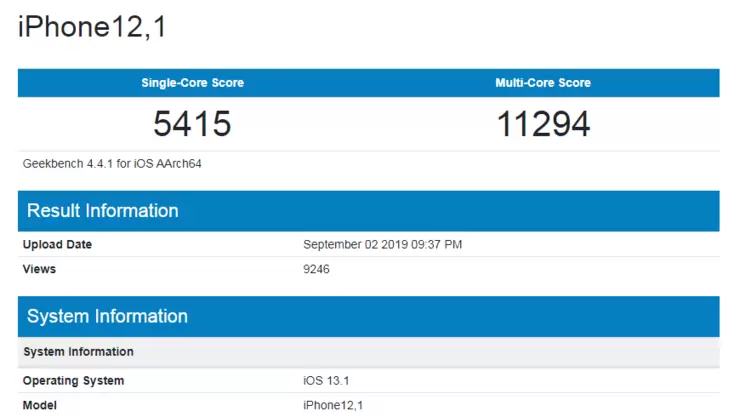Image resolution: width=740 pixels, height=417 pixels.
Task: Click the Model row label
Action: (x=40, y=405)
